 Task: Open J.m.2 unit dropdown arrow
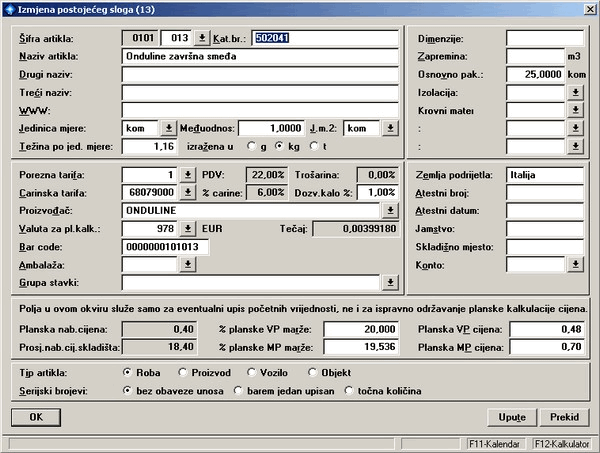coord(390,128)
